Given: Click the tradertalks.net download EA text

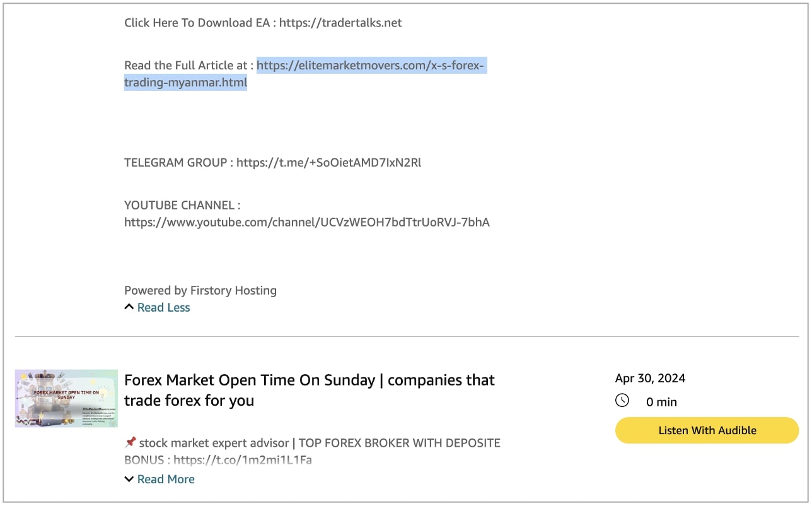Looking at the screenshot, I should coord(340,23).
